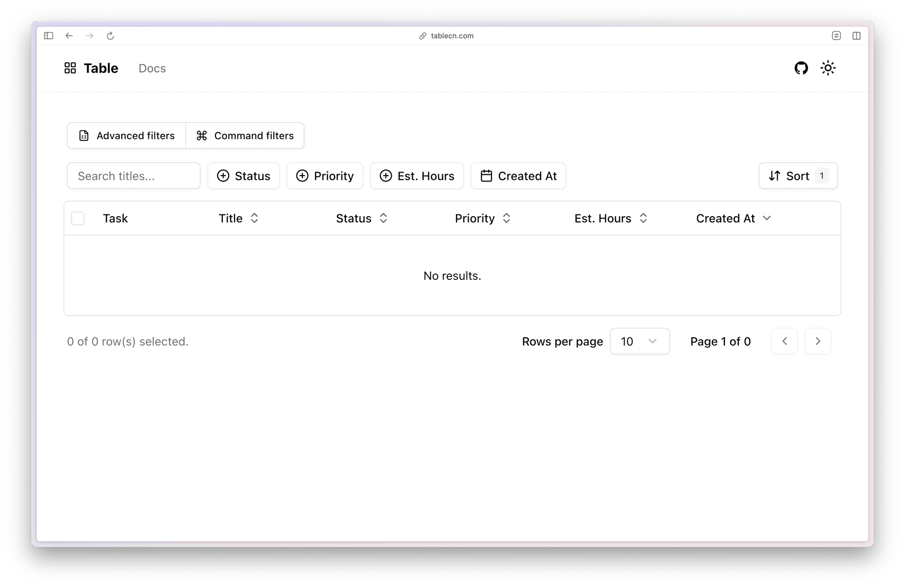The height and width of the screenshot is (588, 905).
Task: Open Title column sort options
Action: (239, 218)
